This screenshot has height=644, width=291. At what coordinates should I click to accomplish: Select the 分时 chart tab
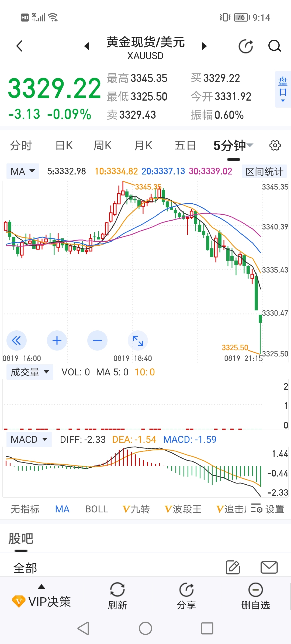(x=21, y=146)
